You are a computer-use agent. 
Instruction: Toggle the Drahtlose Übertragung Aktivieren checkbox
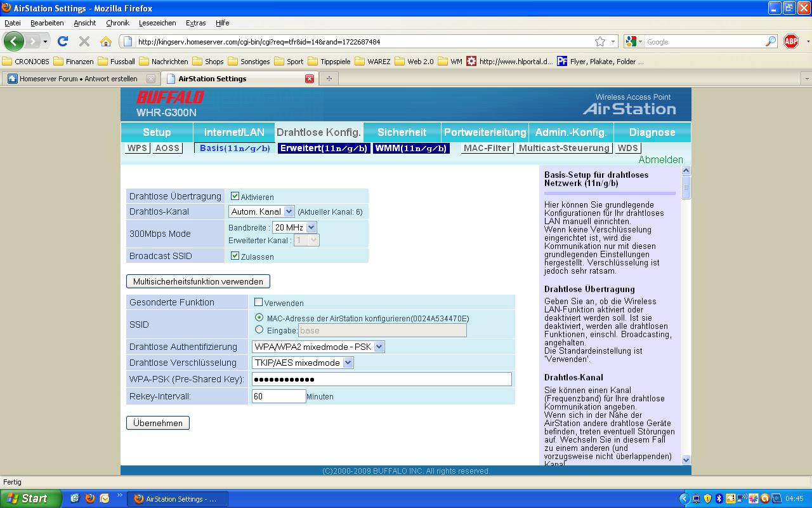pyautogui.click(x=235, y=196)
